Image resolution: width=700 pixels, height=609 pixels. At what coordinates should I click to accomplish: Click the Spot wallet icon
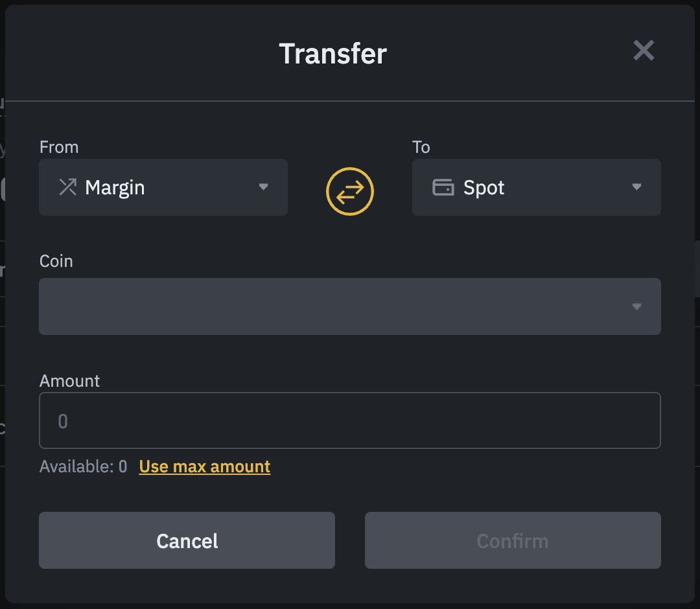click(443, 188)
